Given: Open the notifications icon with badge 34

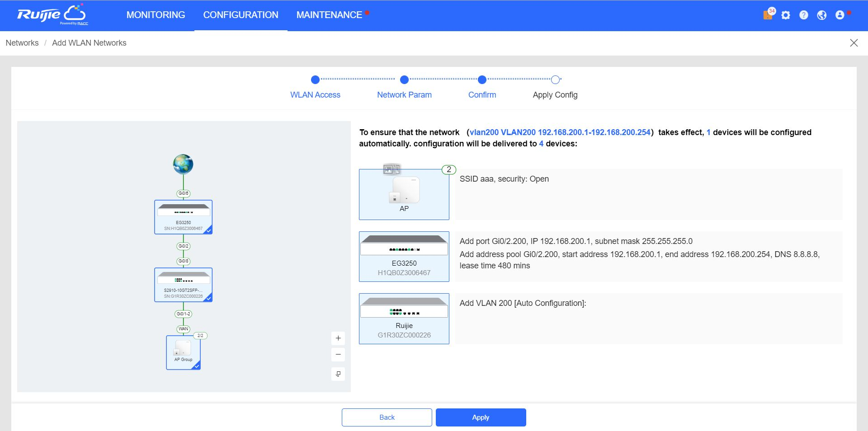Looking at the screenshot, I should click(x=768, y=15).
